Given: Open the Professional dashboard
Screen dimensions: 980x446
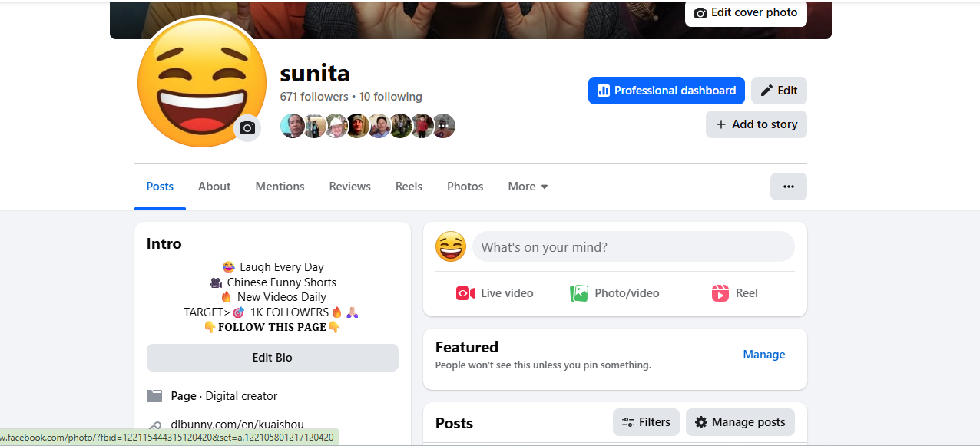Looking at the screenshot, I should tap(667, 91).
